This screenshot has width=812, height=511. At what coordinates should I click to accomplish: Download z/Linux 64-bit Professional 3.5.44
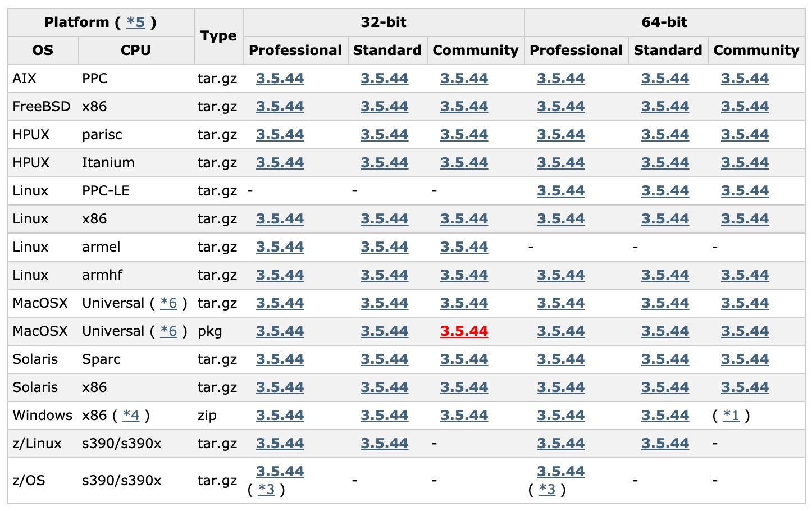[560, 444]
